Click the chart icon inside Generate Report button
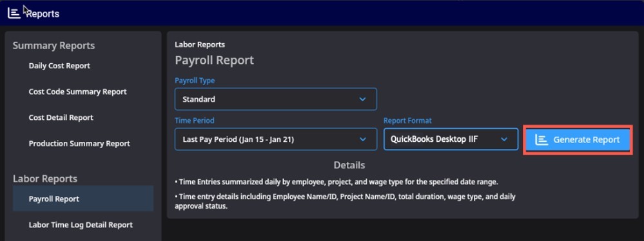 point(542,140)
